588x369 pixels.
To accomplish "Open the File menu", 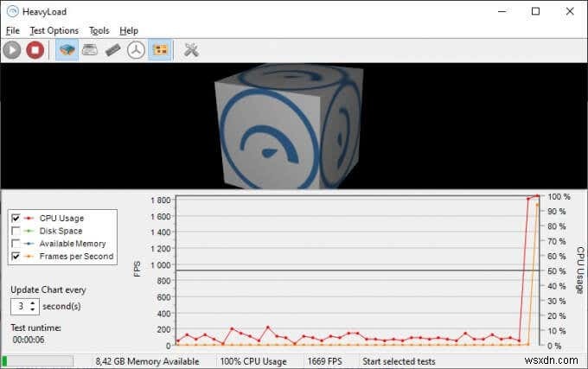I will coord(13,31).
